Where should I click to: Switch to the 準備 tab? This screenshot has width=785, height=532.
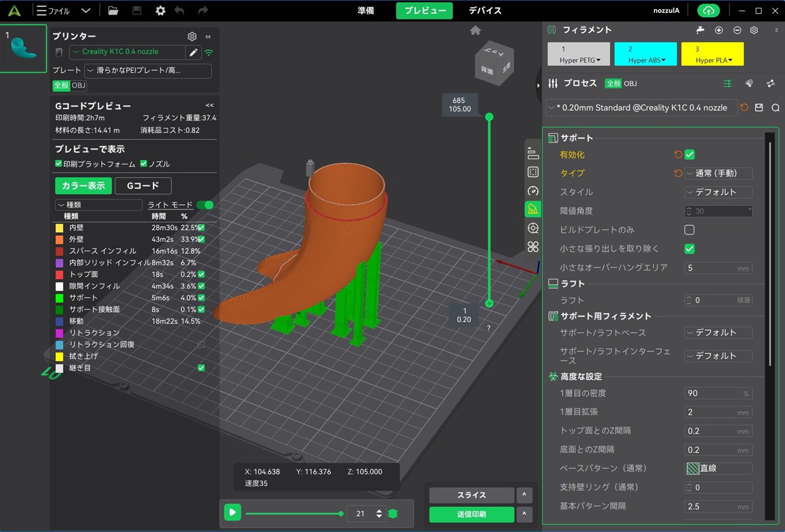click(x=366, y=10)
